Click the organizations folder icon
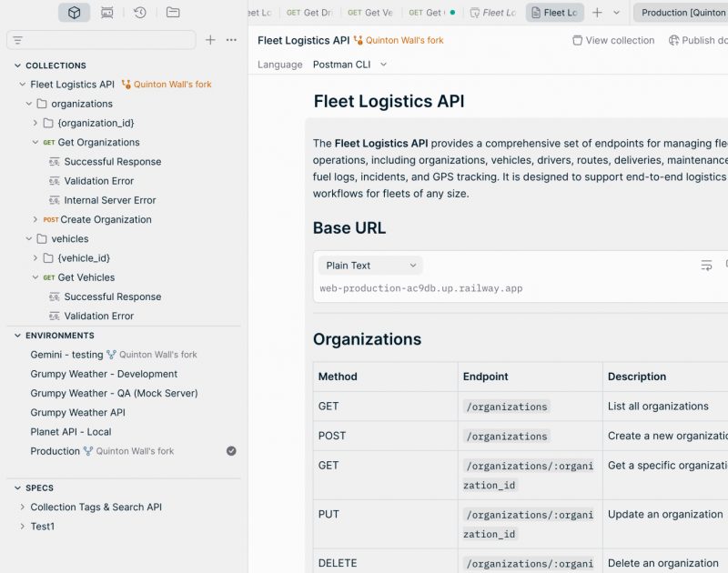Image resolution: width=728 pixels, height=573 pixels. point(42,104)
